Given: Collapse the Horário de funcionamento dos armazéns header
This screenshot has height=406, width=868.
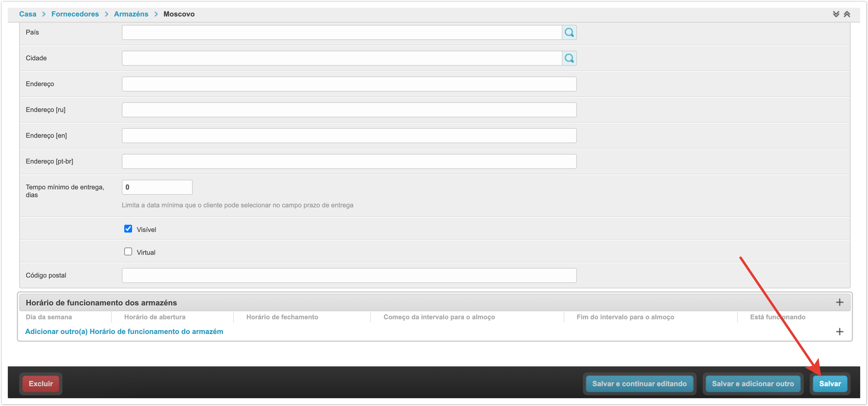Looking at the screenshot, I should coord(101,302).
